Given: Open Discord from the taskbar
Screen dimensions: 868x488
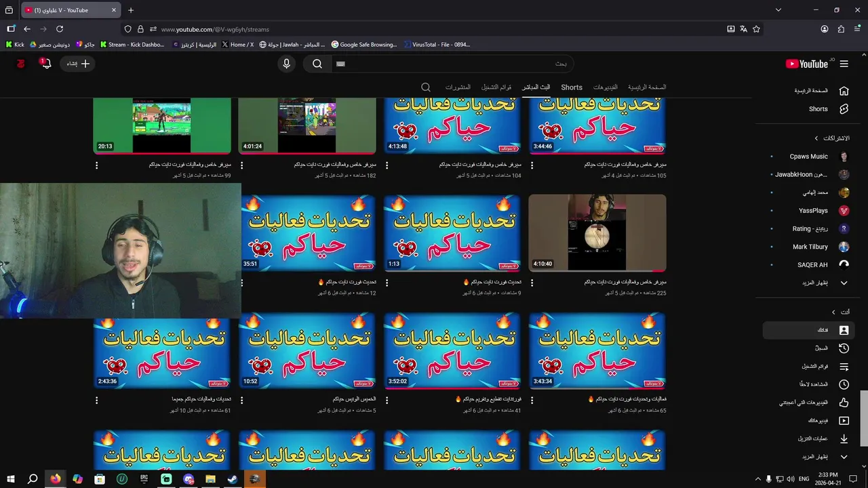Looking at the screenshot, I should (188, 479).
